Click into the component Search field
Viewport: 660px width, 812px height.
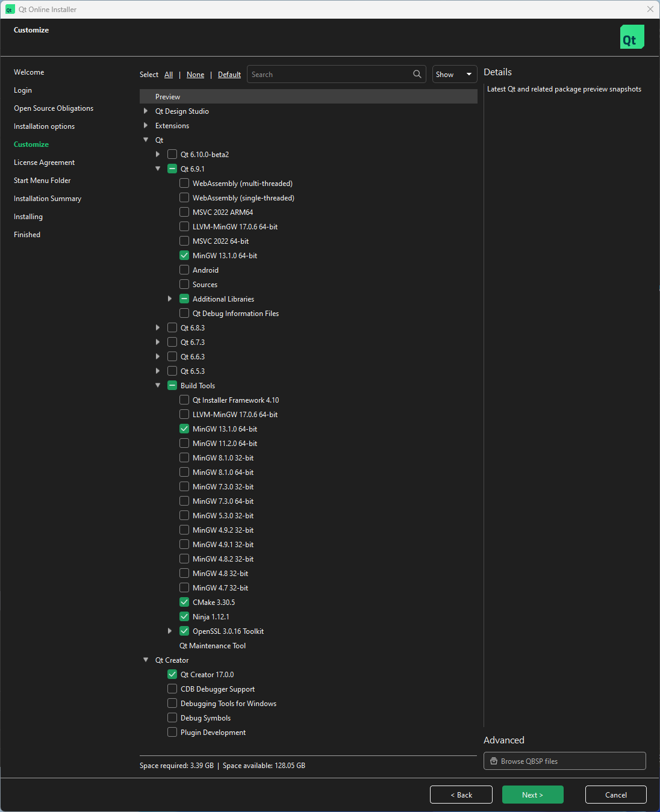[328, 74]
